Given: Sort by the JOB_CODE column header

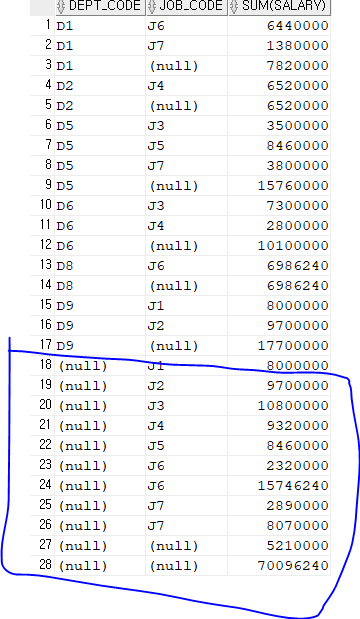Looking at the screenshot, I should pyautogui.click(x=186, y=6).
